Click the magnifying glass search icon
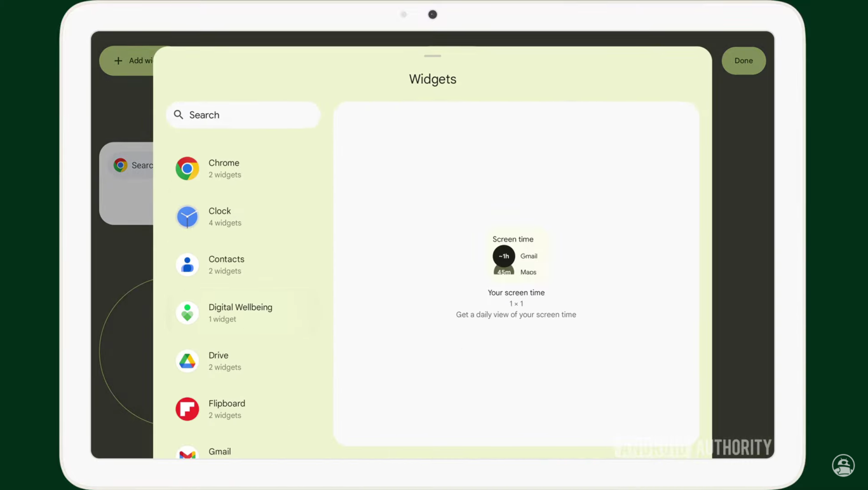 [179, 114]
